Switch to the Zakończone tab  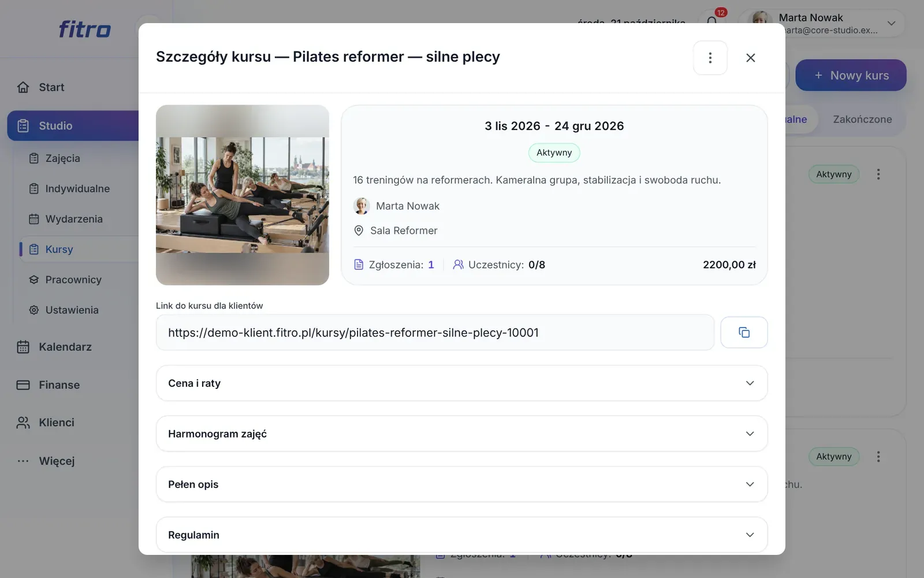pyautogui.click(x=862, y=120)
